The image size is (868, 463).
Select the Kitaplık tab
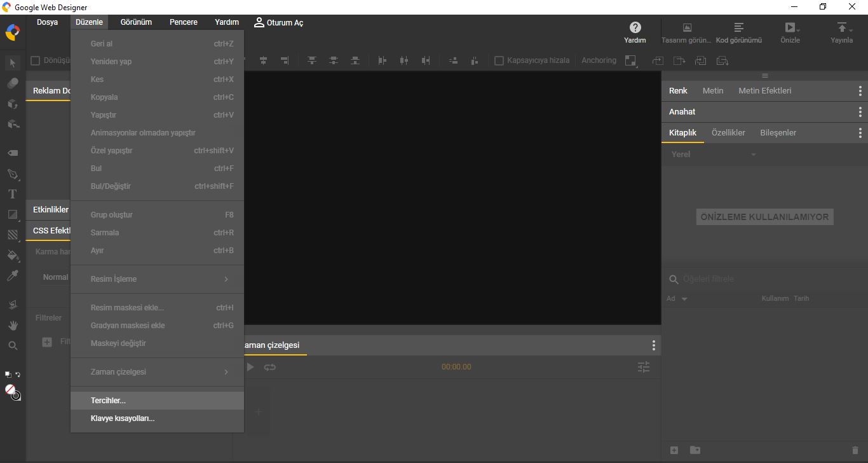682,133
